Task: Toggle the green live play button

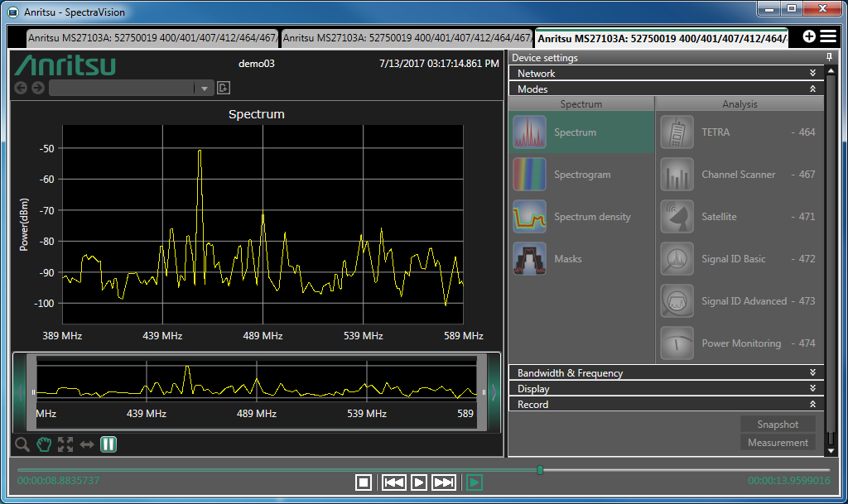Action: pos(475,482)
